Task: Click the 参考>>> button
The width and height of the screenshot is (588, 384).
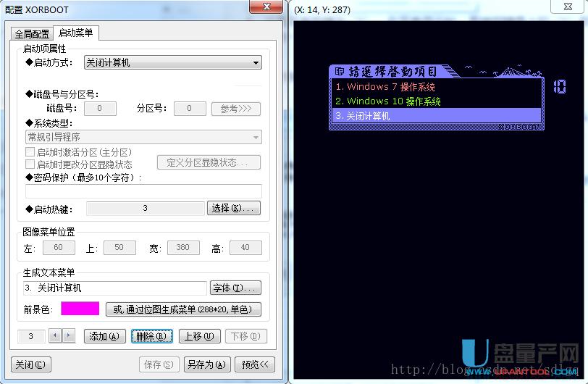Action: pos(236,109)
